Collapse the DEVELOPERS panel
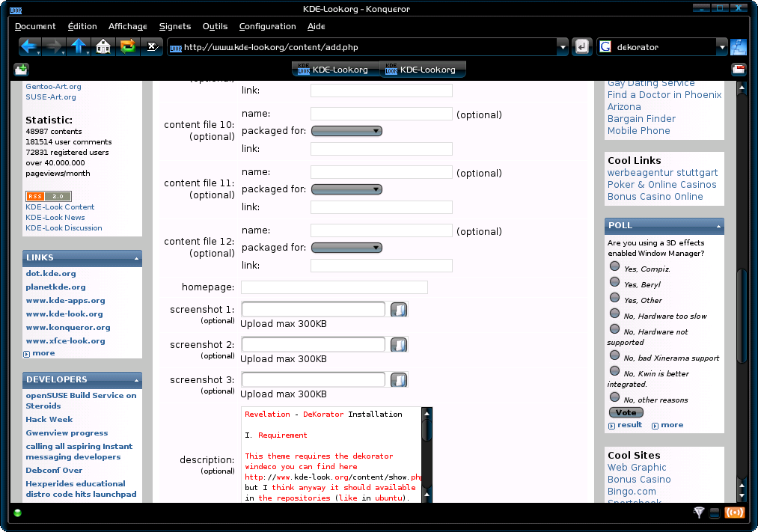The height and width of the screenshot is (532, 758). tap(136, 381)
